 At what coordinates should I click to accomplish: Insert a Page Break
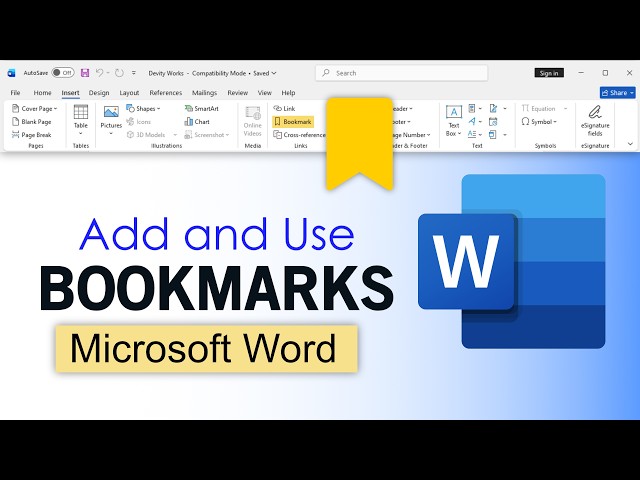click(32, 135)
